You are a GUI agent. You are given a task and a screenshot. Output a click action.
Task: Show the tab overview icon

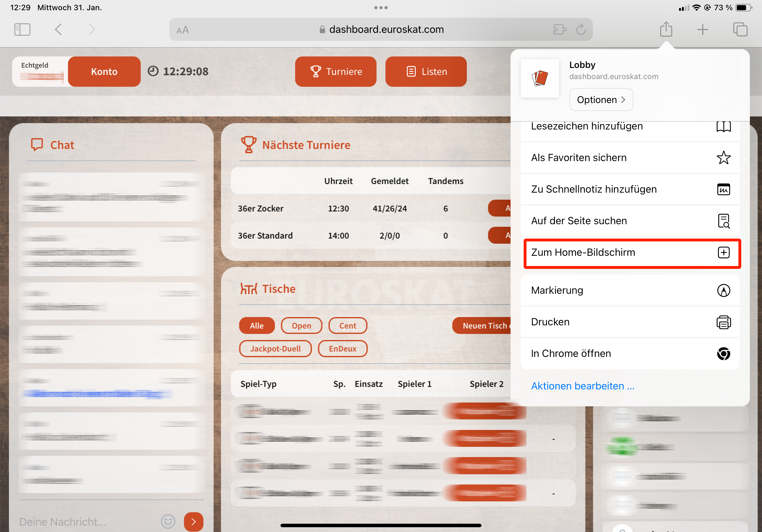click(x=740, y=30)
